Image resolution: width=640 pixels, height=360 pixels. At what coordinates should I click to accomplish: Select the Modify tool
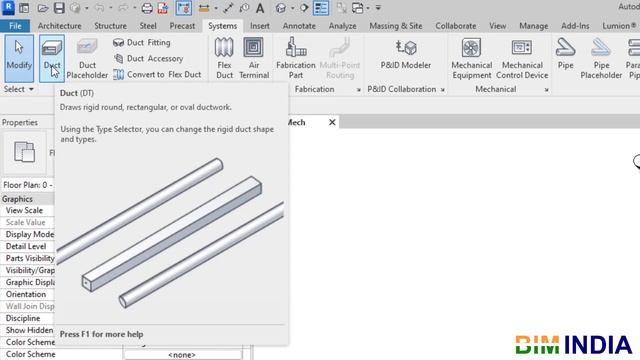[19, 58]
